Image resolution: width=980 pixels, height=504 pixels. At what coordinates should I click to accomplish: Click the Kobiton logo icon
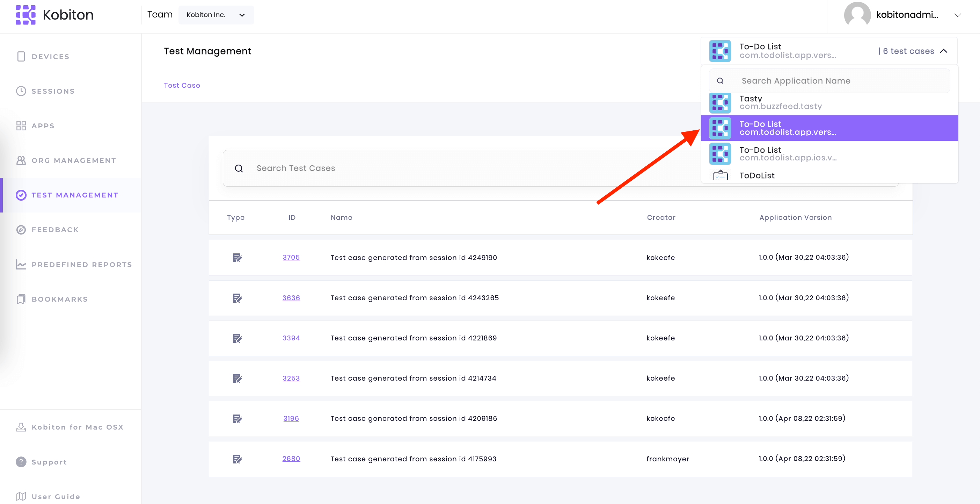pos(25,15)
